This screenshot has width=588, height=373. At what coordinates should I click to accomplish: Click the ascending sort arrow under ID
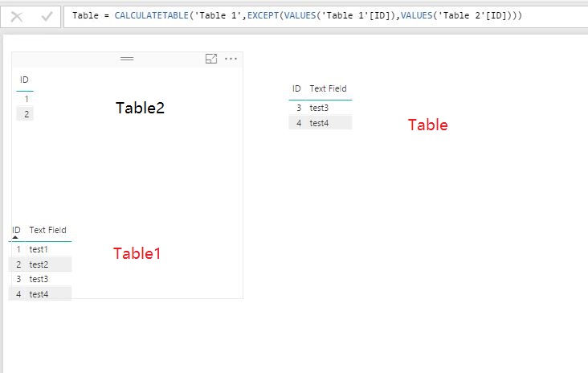(x=15, y=237)
